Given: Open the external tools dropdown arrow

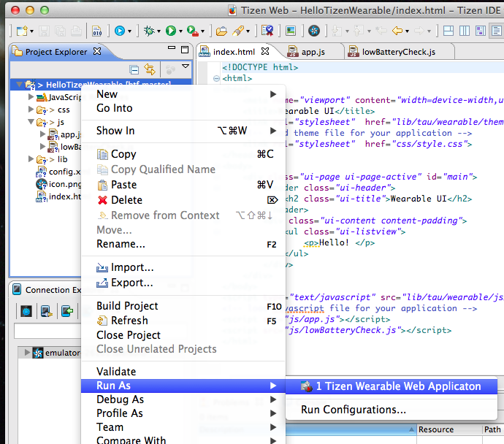Looking at the screenshot, I should coord(202,31).
